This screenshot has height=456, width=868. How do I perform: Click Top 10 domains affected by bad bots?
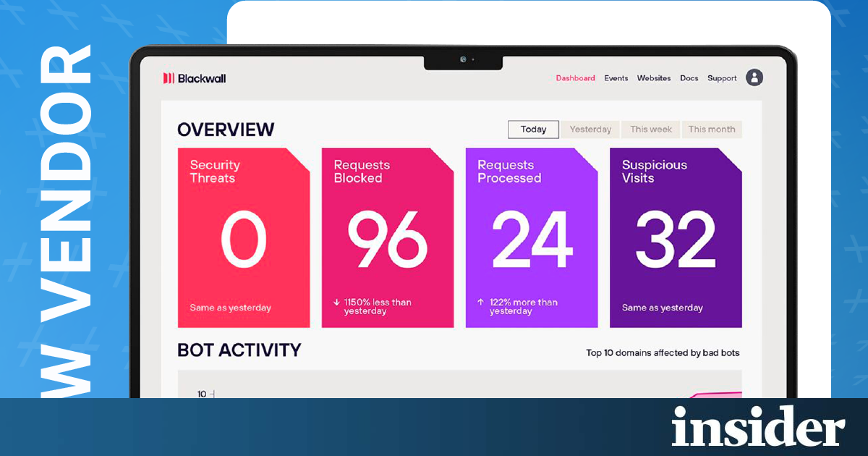click(663, 353)
